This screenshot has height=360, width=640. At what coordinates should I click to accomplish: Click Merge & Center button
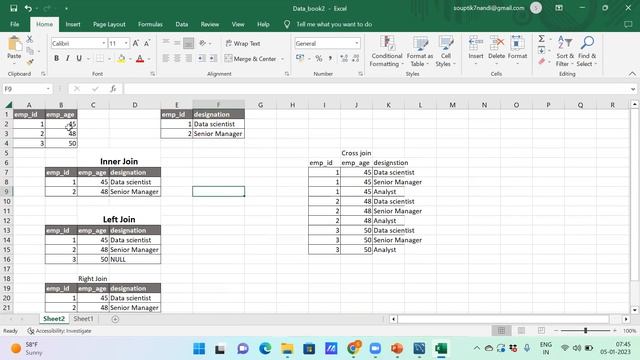coord(251,59)
